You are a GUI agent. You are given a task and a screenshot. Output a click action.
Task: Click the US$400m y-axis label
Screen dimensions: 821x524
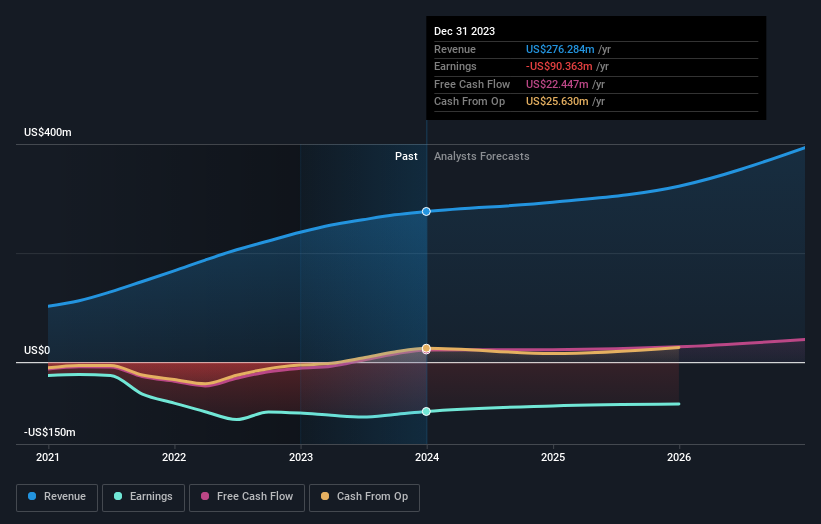48,132
